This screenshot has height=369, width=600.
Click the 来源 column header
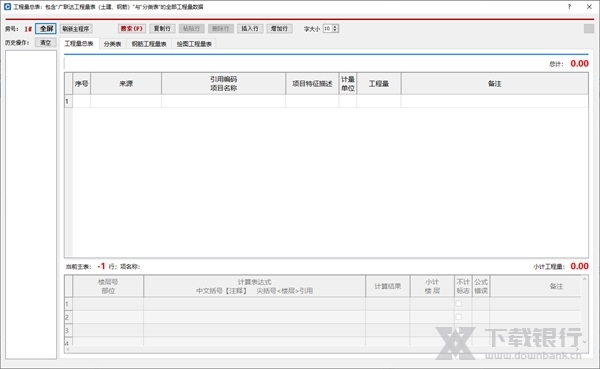[126, 83]
